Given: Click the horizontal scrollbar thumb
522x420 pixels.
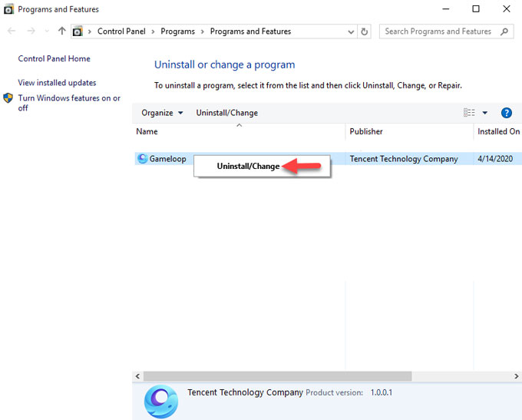Looking at the screenshot, I should click(x=277, y=376).
